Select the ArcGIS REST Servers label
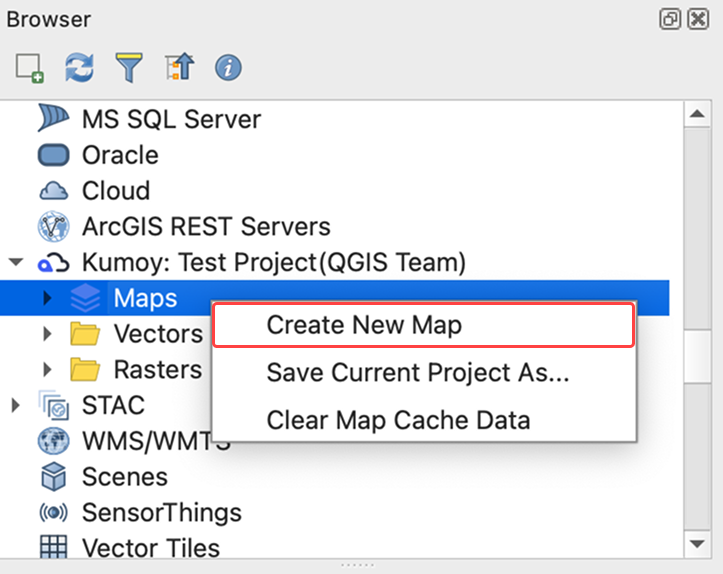723x574 pixels. (206, 226)
